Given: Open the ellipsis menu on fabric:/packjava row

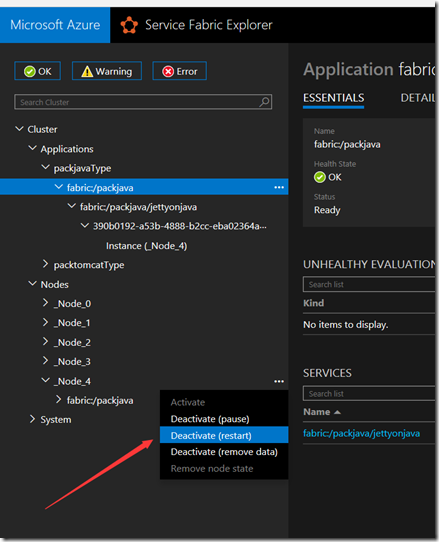Looking at the screenshot, I should click(279, 187).
